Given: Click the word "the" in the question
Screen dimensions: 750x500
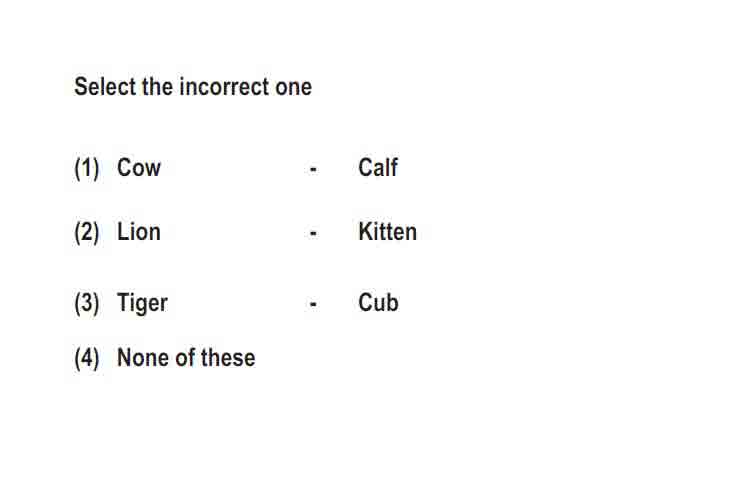Looking at the screenshot, I should pos(158,87).
